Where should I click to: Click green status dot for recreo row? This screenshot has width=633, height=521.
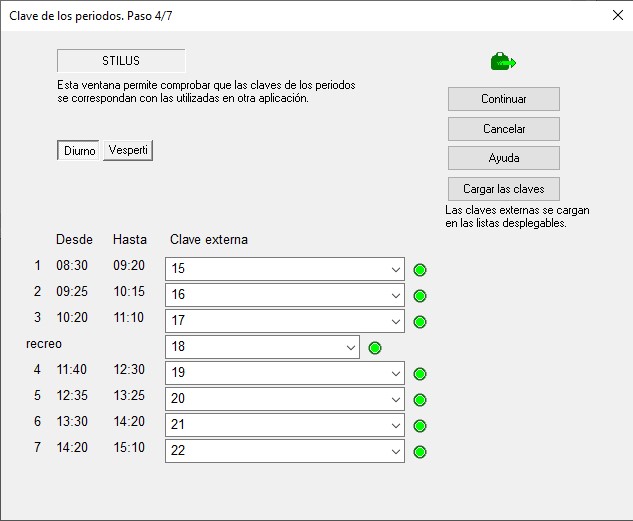click(375, 348)
